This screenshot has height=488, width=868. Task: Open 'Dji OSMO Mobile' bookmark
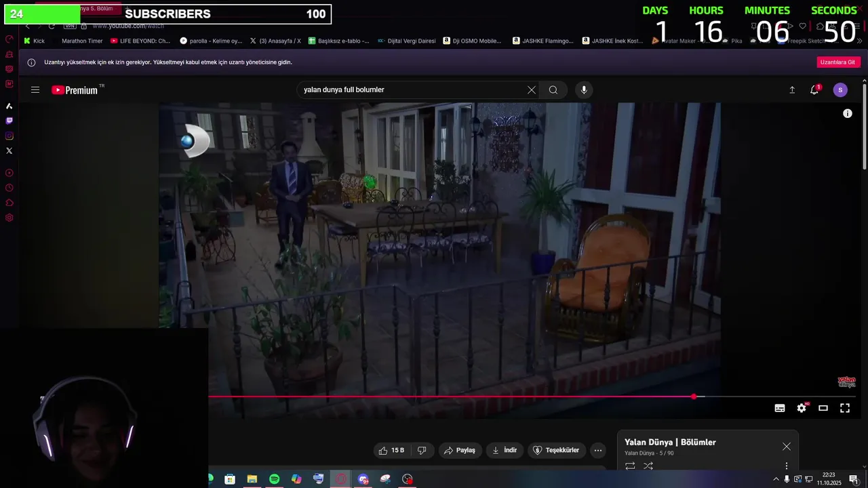click(x=473, y=41)
